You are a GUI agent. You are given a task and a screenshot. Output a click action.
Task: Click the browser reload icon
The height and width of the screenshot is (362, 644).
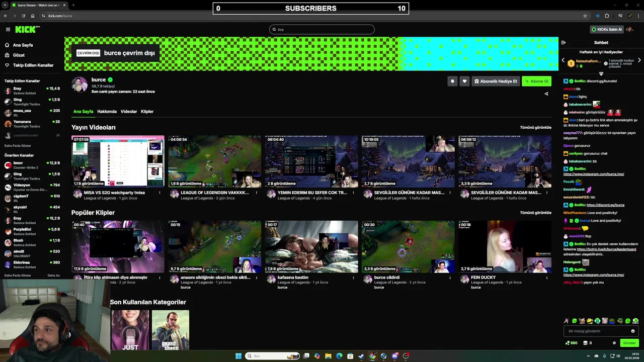coord(23,16)
